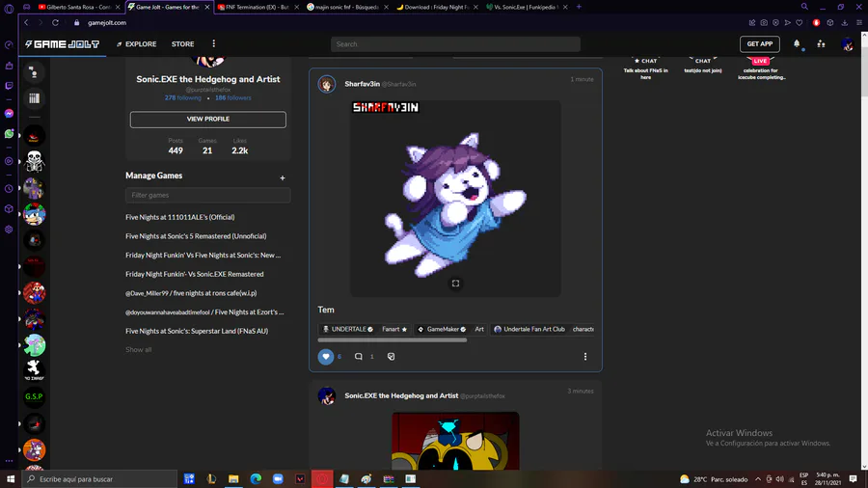
Task: Switch to the Gilberto Santa Rosa YouTube tab
Action: pos(77,7)
